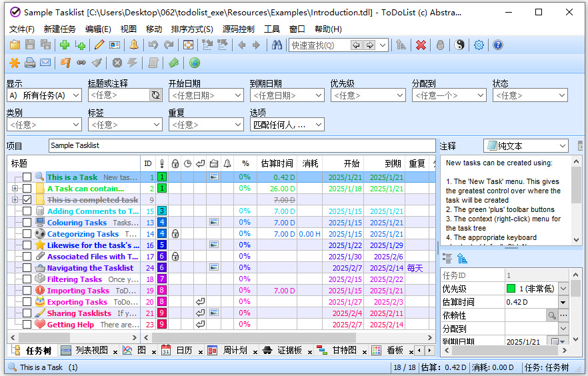Click the green plus new task icon
The height and width of the screenshot is (376, 588).
(65, 45)
